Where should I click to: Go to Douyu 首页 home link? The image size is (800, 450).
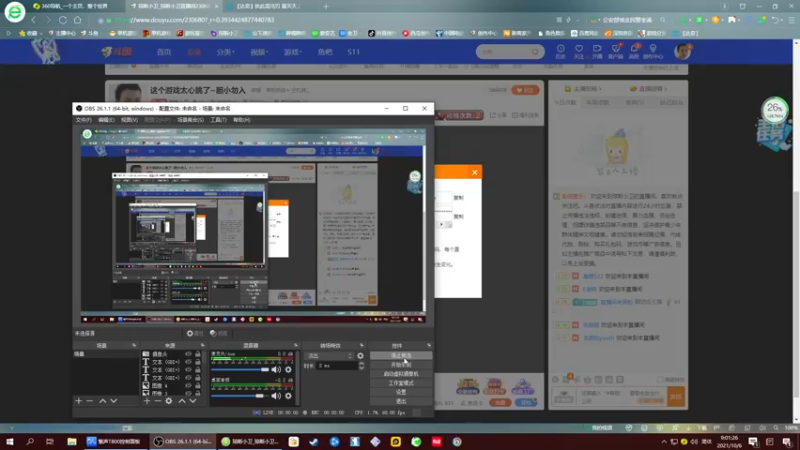(164, 52)
